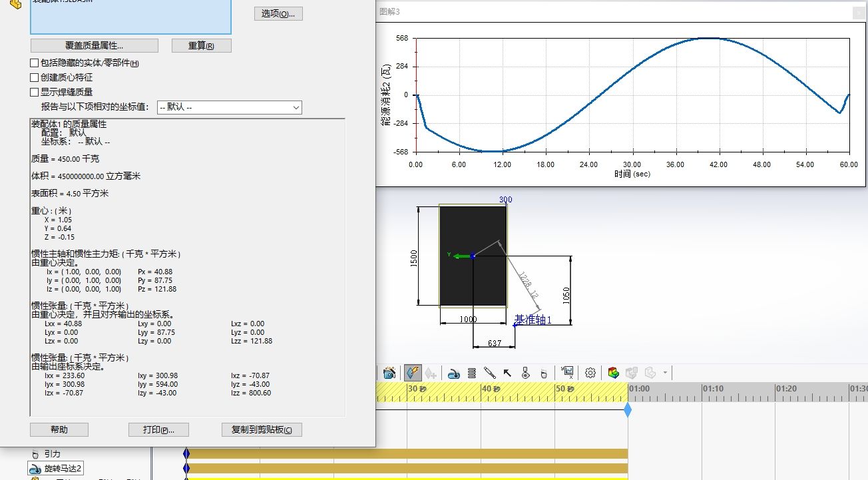Add a Force using the arrow icon
The image size is (868, 480).
pyautogui.click(x=507, y=373)
